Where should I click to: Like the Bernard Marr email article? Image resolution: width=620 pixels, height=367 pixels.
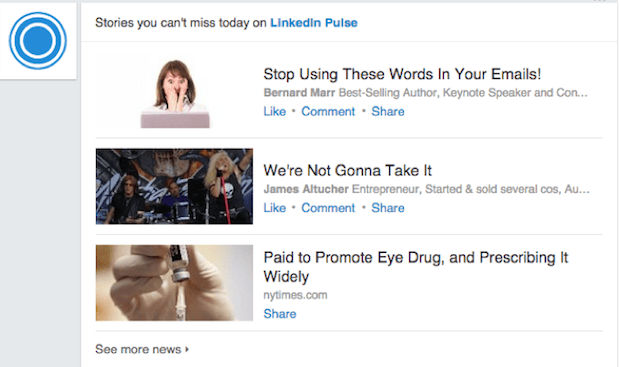(274, 112)
